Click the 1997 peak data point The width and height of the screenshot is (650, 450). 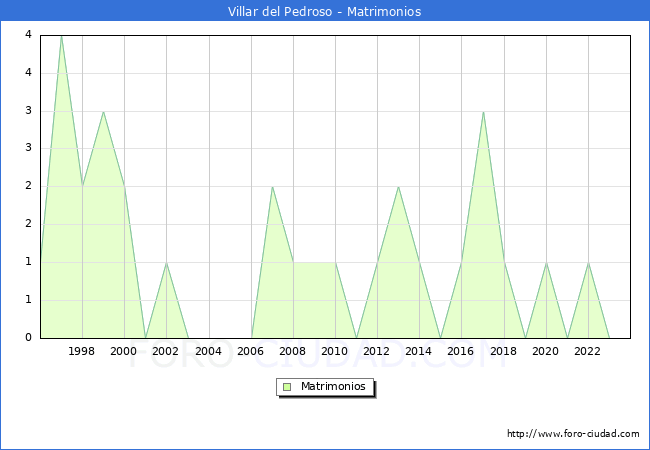61,36
